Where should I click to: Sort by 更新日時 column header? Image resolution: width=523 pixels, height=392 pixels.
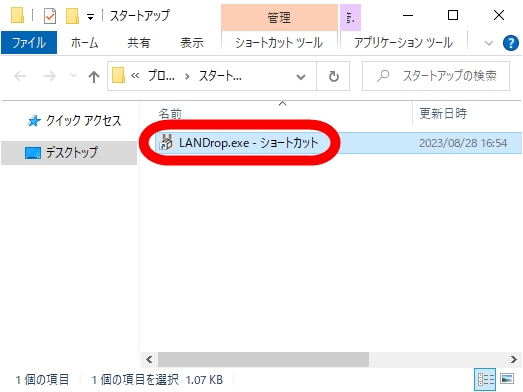(443, 113)
